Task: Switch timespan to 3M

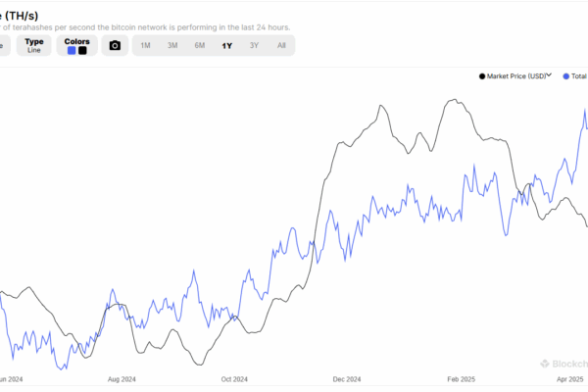Action: click(x=172, y=45)
